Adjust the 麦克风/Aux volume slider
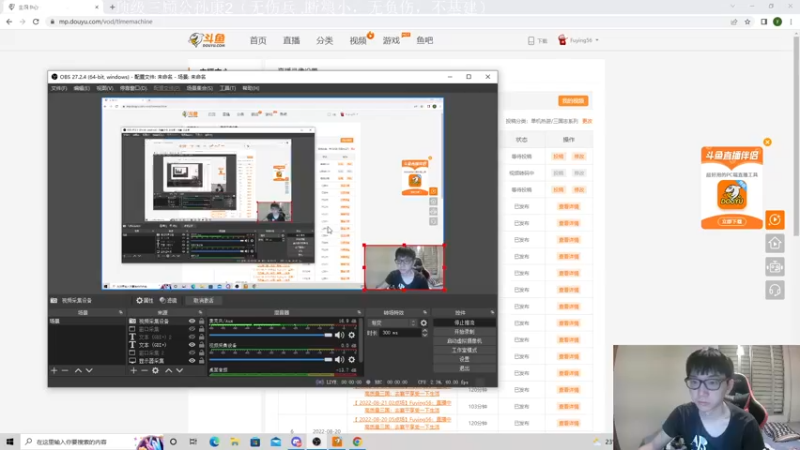The height and width of the screenshot is (450, 800). click(x=270, y=335)
